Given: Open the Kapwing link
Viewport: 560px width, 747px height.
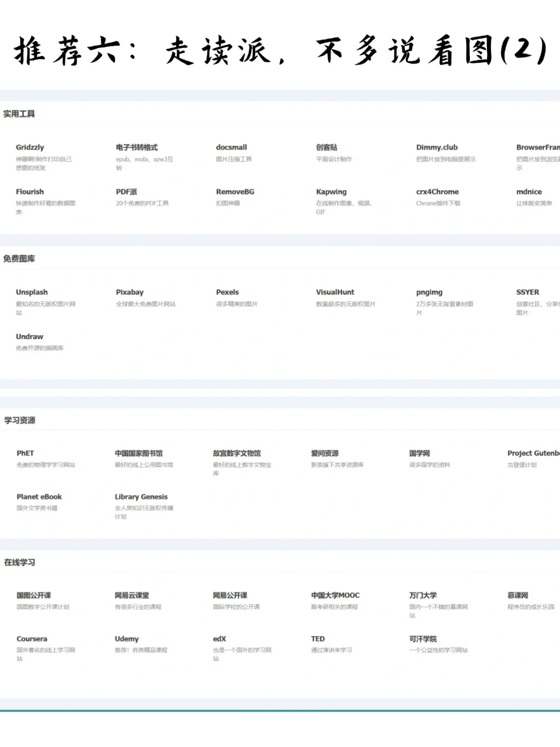Looking at the screenshot, I should pos(331,191).
